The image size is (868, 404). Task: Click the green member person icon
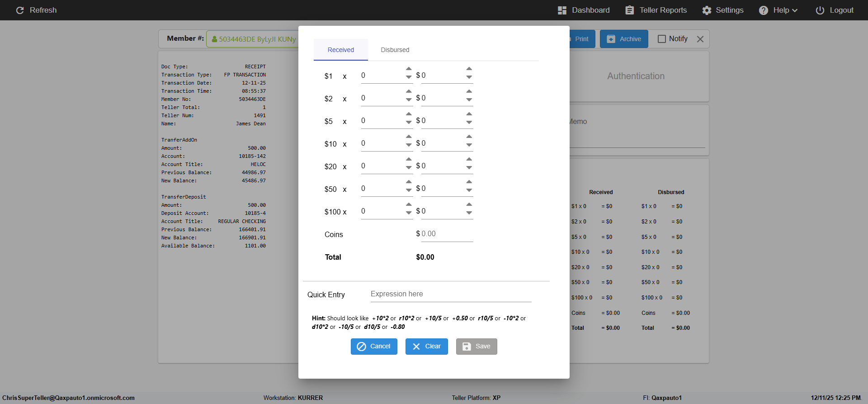click(214, 39)
